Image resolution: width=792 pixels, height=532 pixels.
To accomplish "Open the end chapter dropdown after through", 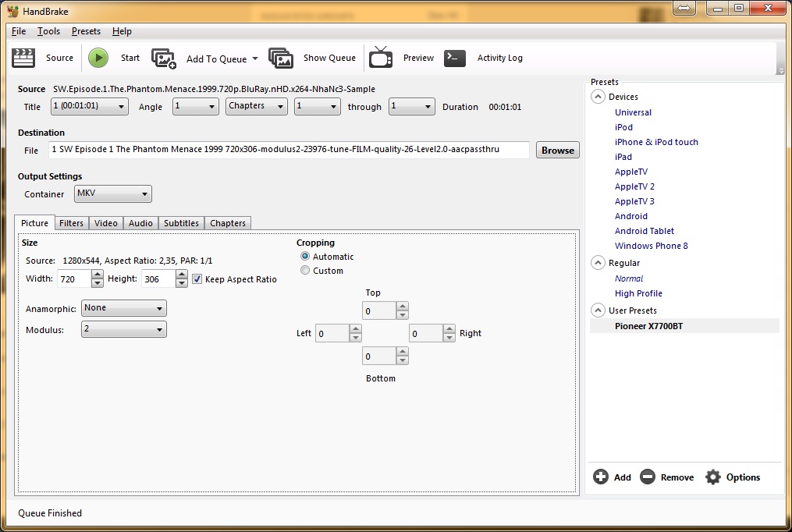I will click(412, 107).
